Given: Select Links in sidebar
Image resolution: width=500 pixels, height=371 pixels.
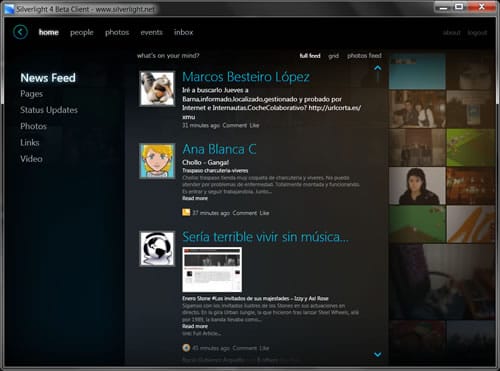Looking at the screenshot, I should coord(30,142).
